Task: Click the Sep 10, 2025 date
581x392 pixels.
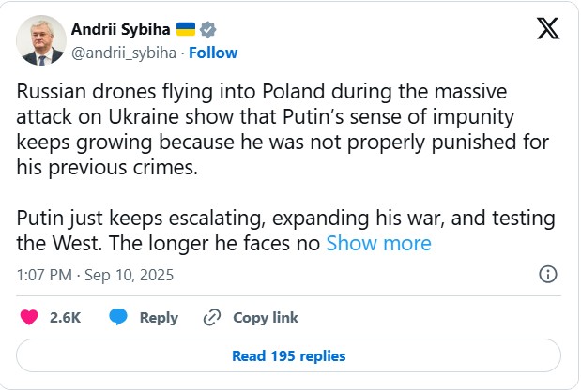Action: [129, 276]
